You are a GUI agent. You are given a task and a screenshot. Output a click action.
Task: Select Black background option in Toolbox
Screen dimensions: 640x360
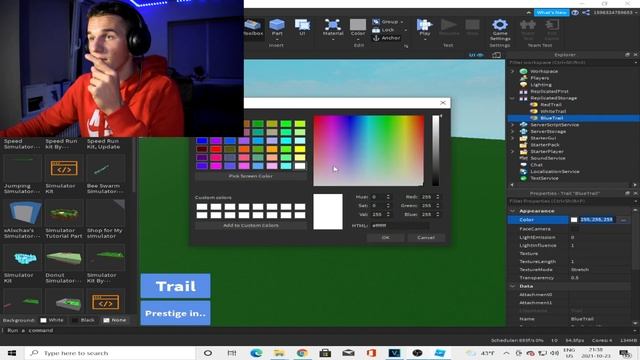tap(83, 320)
